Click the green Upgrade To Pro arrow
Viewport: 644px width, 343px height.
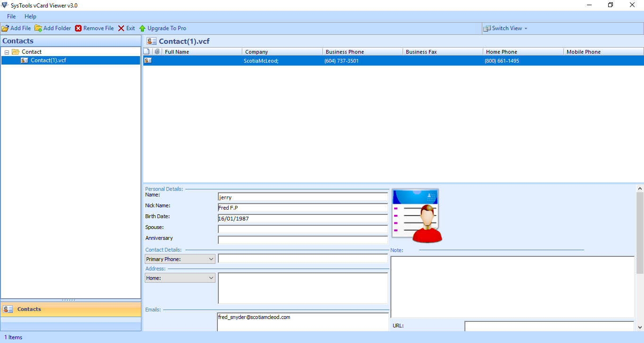click(x=142, y=28)
